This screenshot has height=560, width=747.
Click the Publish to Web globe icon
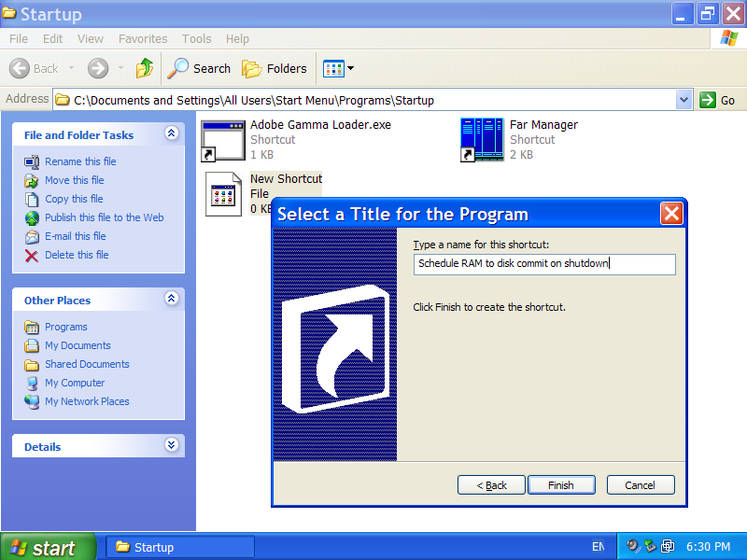[32, 218]
